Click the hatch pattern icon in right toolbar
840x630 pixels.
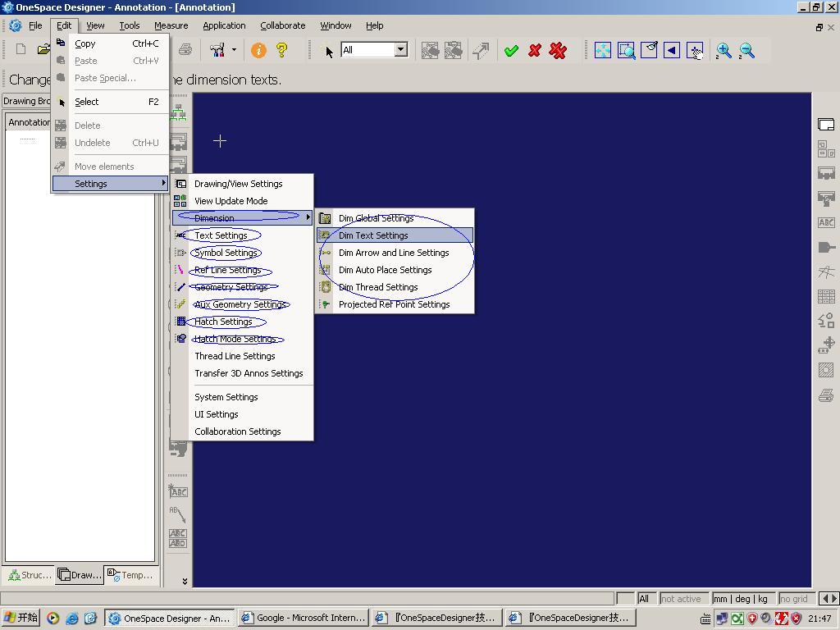[x=826, y=370]
